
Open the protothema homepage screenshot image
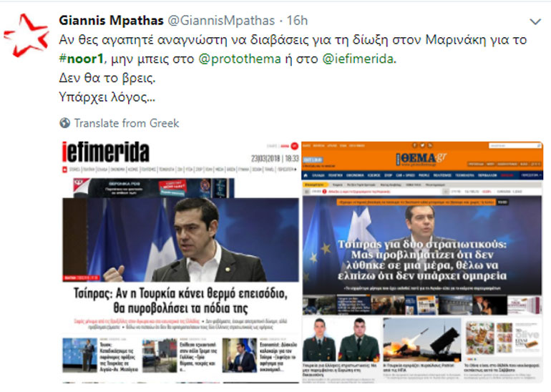(422, 261)
